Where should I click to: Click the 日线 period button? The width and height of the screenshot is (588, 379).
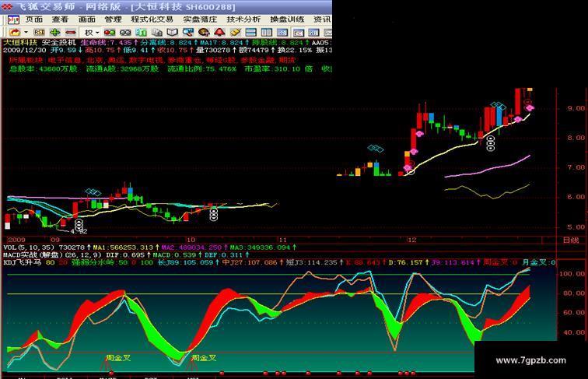tap(571, 240)
